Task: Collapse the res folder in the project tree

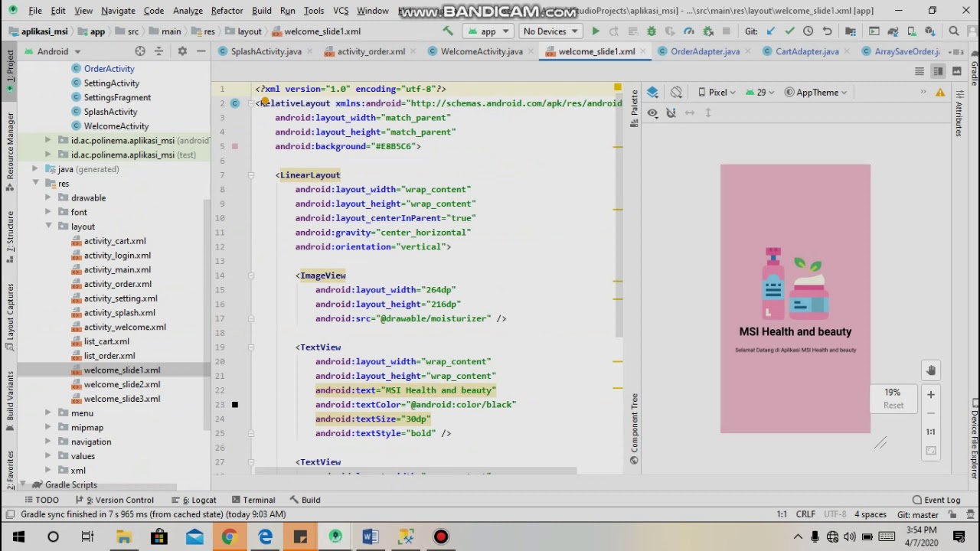Action: (x=35, y=184)
